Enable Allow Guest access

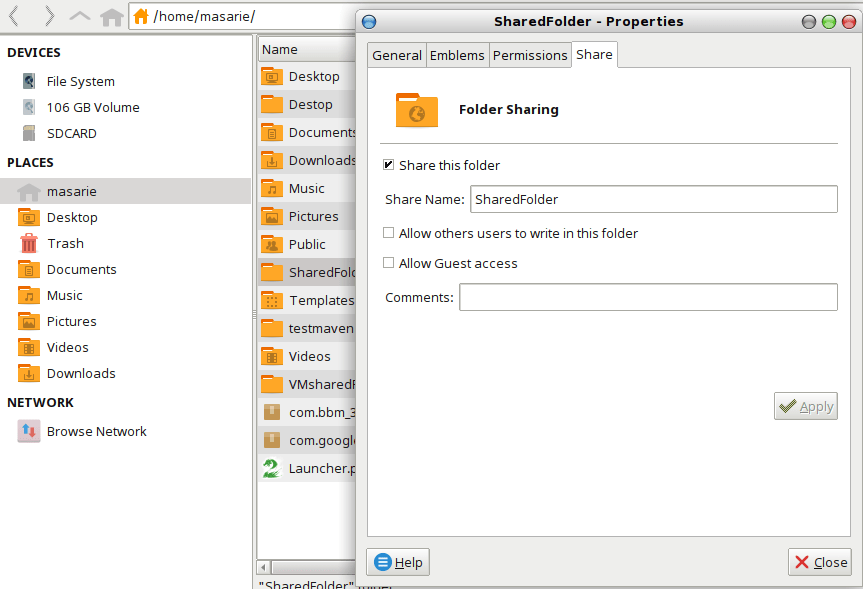click(x=388, y=263)
